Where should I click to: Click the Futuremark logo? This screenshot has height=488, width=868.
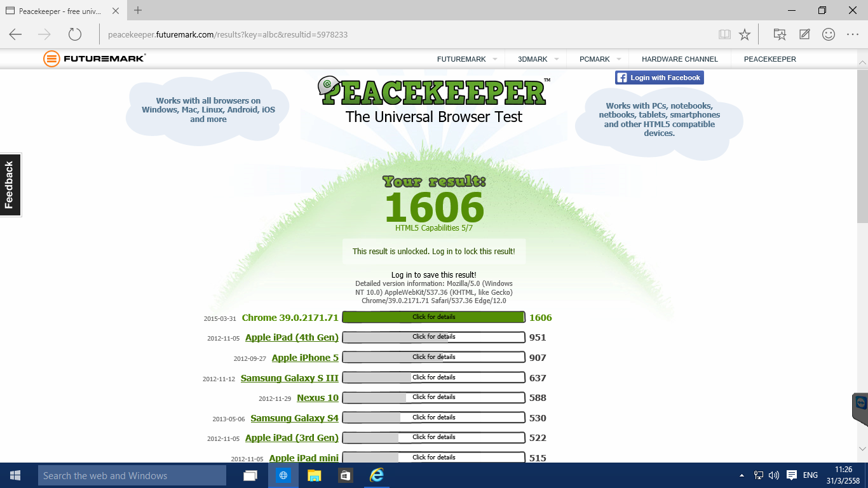click(95, 59)
